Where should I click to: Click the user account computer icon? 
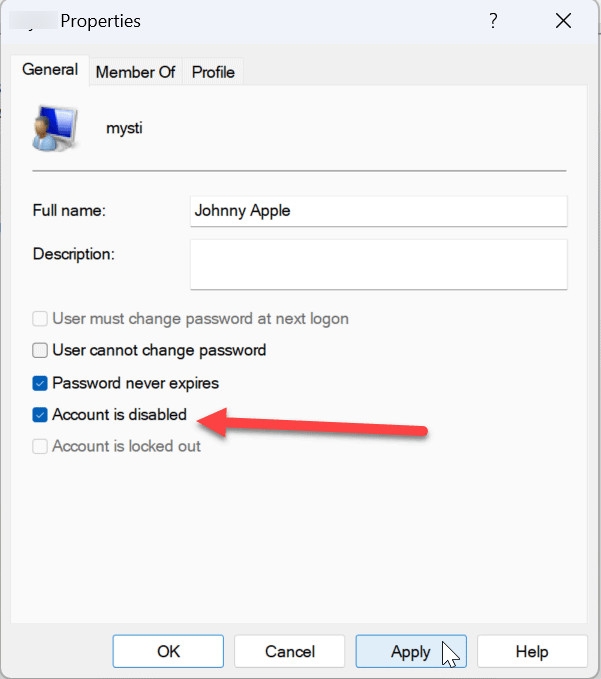(55, 128)
